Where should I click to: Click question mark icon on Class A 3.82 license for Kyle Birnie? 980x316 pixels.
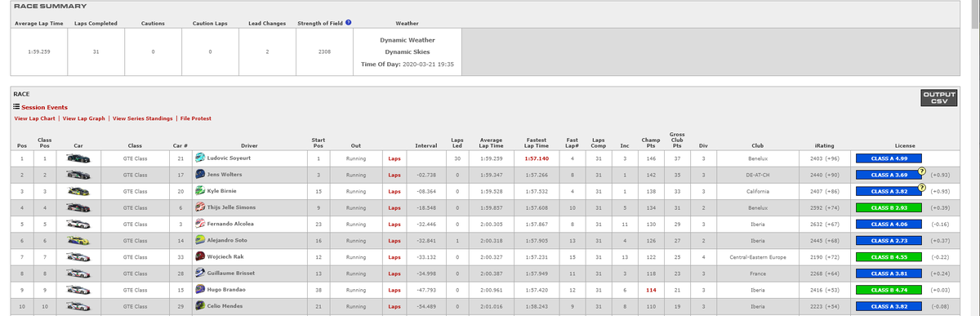(x=922, y=187)
